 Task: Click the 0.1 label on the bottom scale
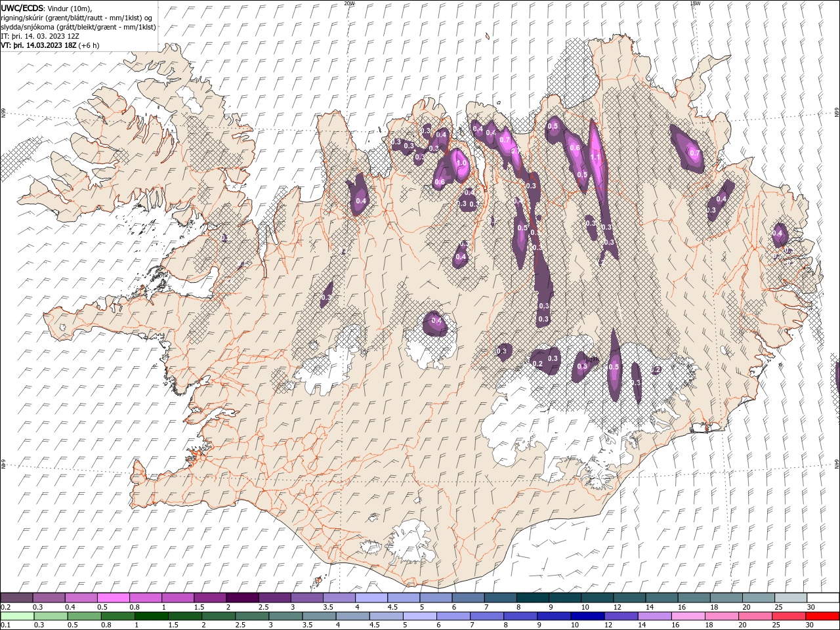(5, 625)
